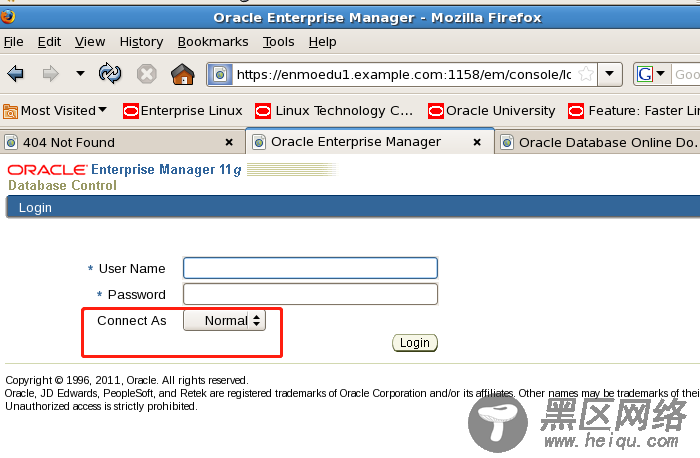
Task: Go to the Home page icon
Action: point(183,74)
